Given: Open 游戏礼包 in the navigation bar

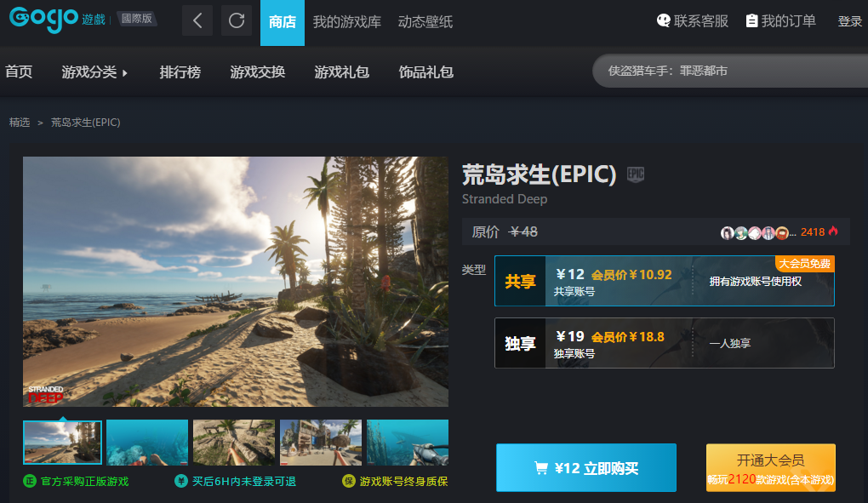Looking at the screenshot, I should pos(341,72).
